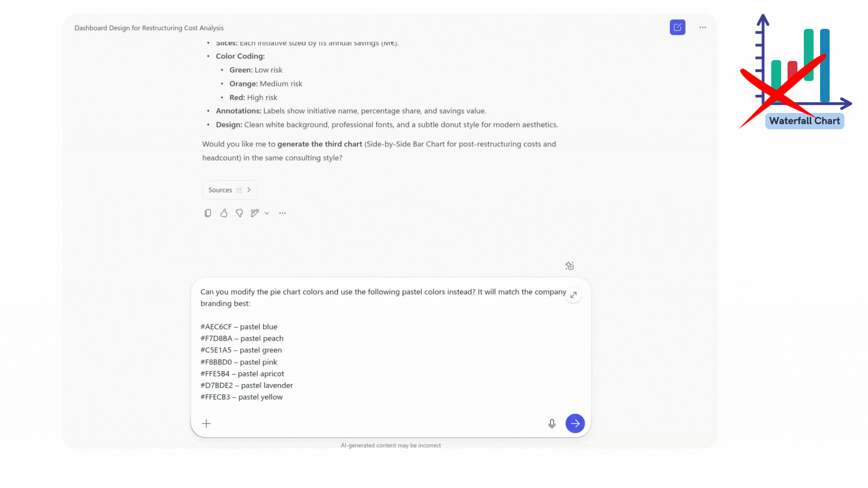The width and height of the screenshot is (868, 488).
Task: Copy the response with the copy icon
Action: tap(208, 213)
